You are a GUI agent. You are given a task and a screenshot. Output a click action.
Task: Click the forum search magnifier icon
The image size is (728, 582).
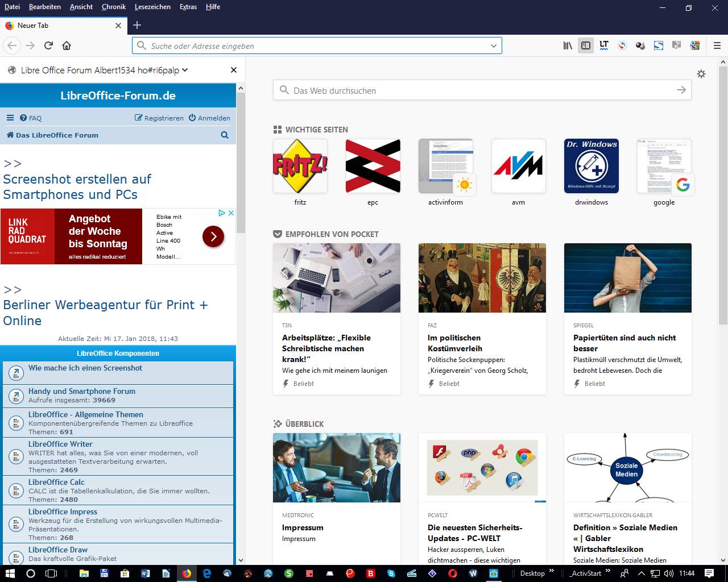pos(225,135)
